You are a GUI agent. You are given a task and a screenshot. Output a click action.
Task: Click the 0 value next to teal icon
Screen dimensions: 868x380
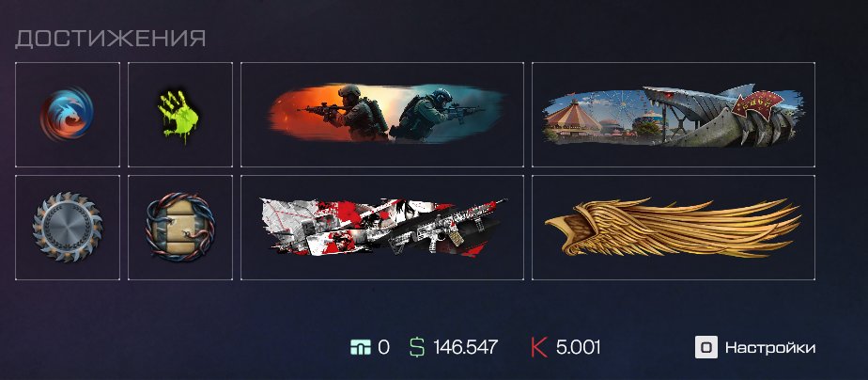(x=383, y=347)
